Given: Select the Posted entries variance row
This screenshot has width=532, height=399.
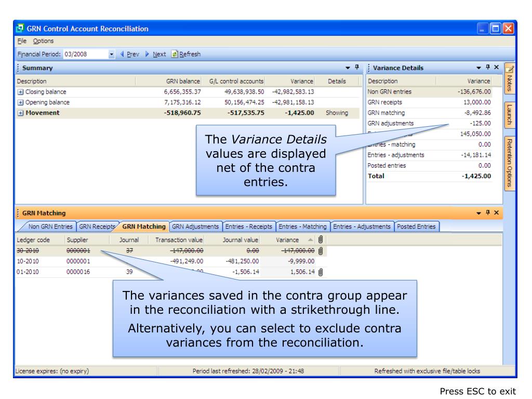Looking at the screenshot, I should point(429,166).
